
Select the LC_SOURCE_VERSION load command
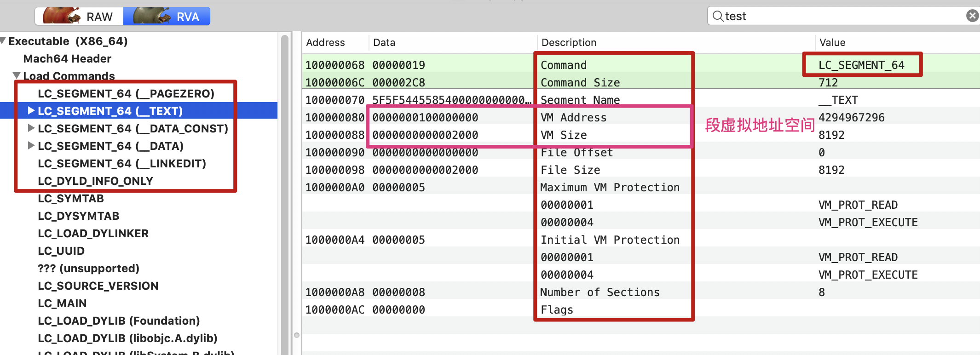(x=98, y=286)
